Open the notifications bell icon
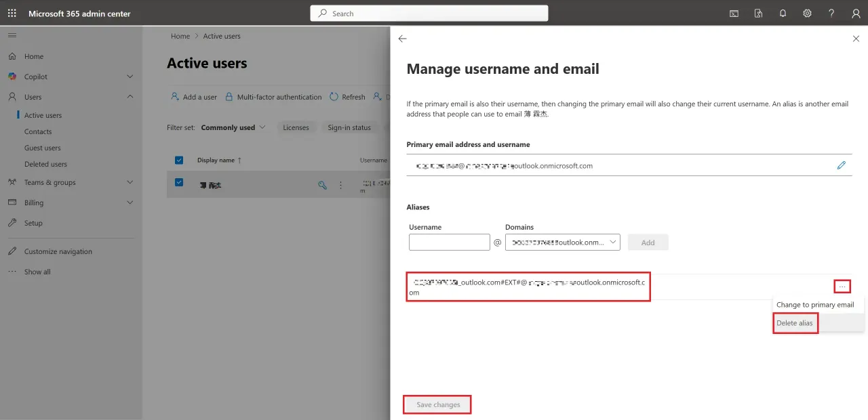The height and width of the screenshot is (420, 868). (783, 14)
